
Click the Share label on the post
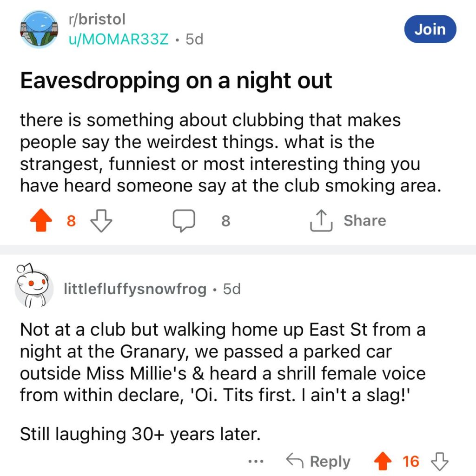pos(365,220)
